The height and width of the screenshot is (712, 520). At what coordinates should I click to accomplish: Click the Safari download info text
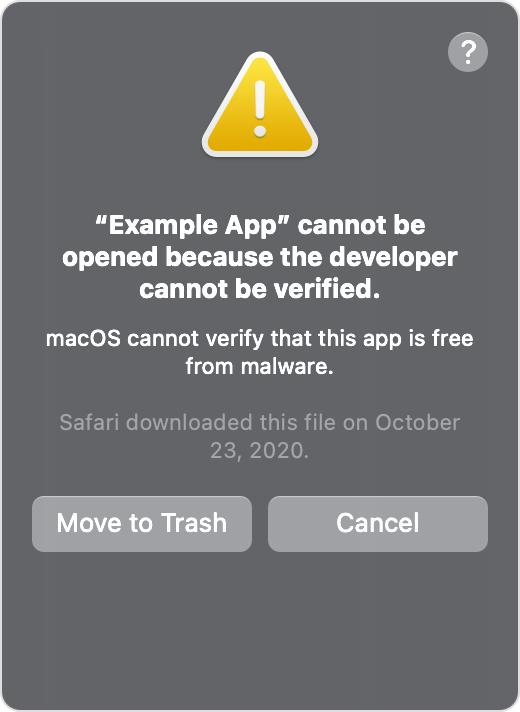pyautogui.click(x=260, y=436)
